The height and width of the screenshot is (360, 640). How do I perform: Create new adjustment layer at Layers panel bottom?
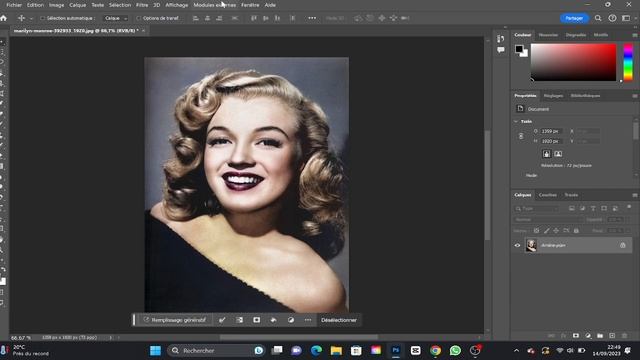click(588, 336)
